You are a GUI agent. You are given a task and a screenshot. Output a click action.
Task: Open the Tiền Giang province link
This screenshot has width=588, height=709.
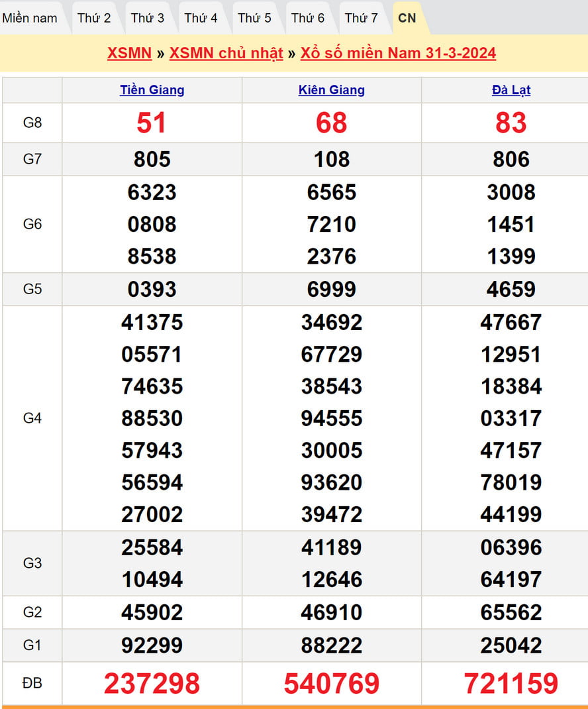click(152, 90)
